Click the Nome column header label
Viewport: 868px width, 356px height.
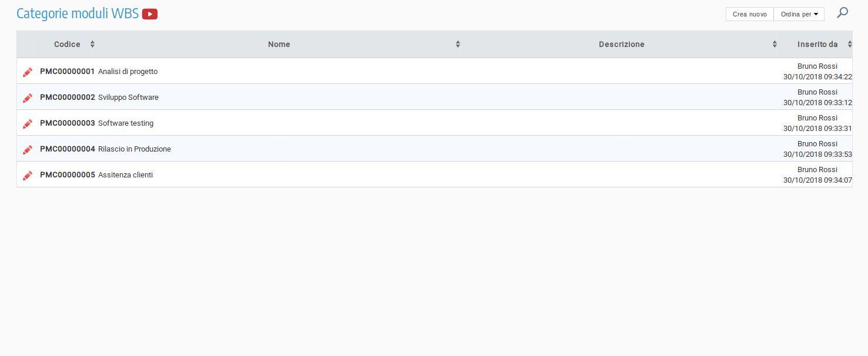(x=279, y=45)
